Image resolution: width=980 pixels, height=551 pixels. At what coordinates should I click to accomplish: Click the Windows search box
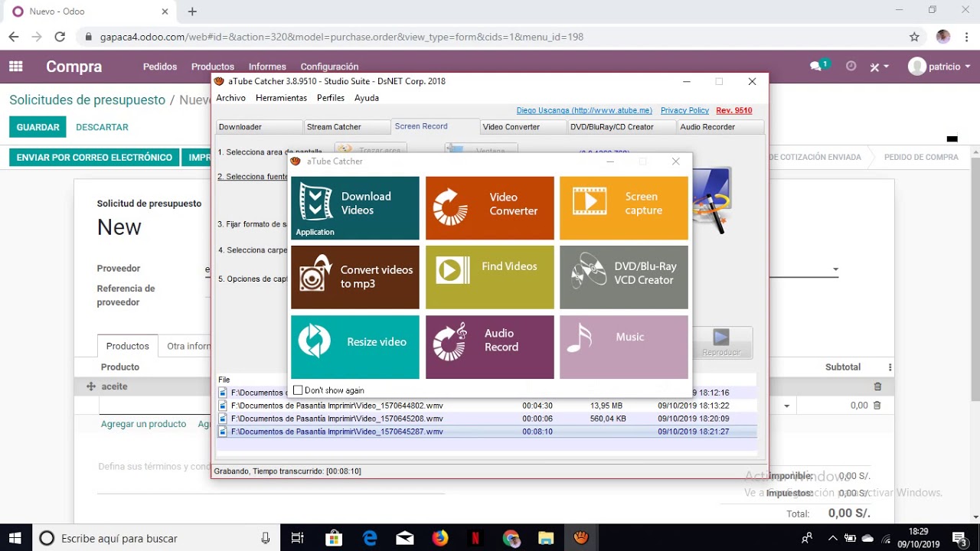pyautogui.click(x=157, y=538)
